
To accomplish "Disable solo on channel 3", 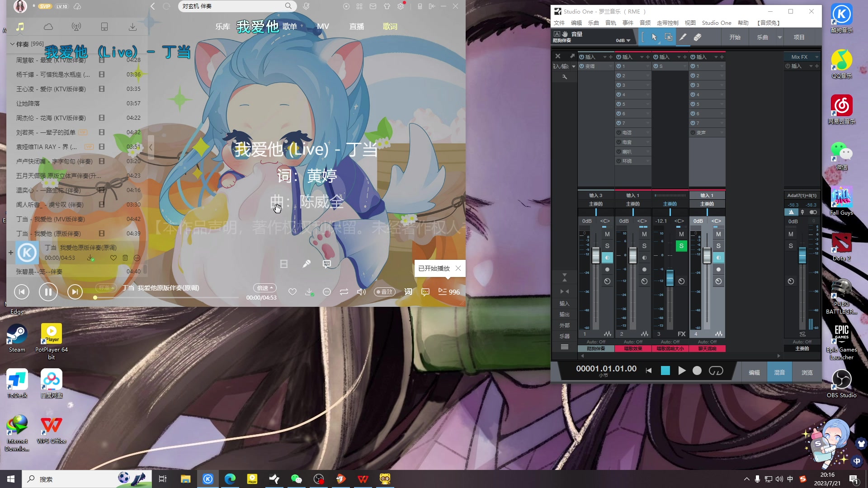I will tap(681, 246).
